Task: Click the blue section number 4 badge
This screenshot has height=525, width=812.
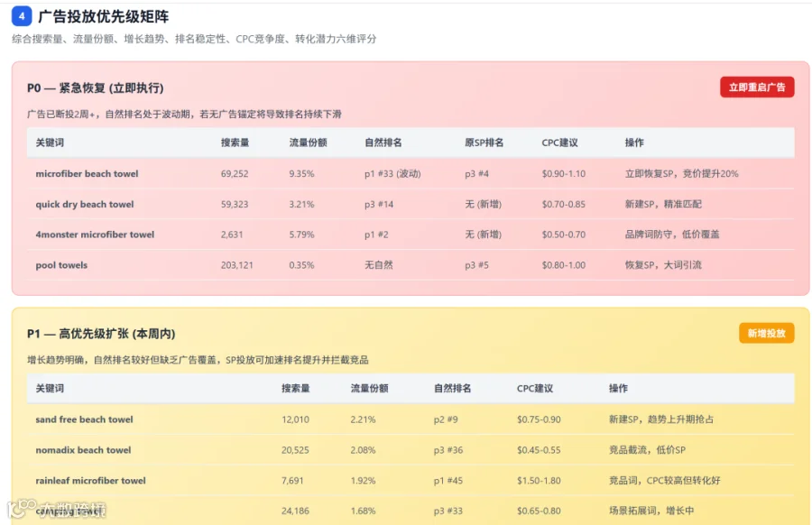Action: tap(22, 16)
